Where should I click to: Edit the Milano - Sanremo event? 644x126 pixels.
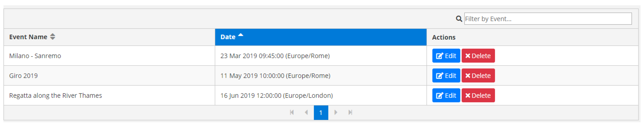446,56
